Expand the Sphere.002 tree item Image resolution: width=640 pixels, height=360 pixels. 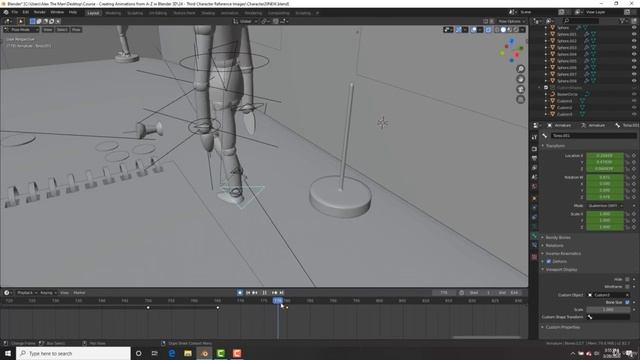point(546,41)
